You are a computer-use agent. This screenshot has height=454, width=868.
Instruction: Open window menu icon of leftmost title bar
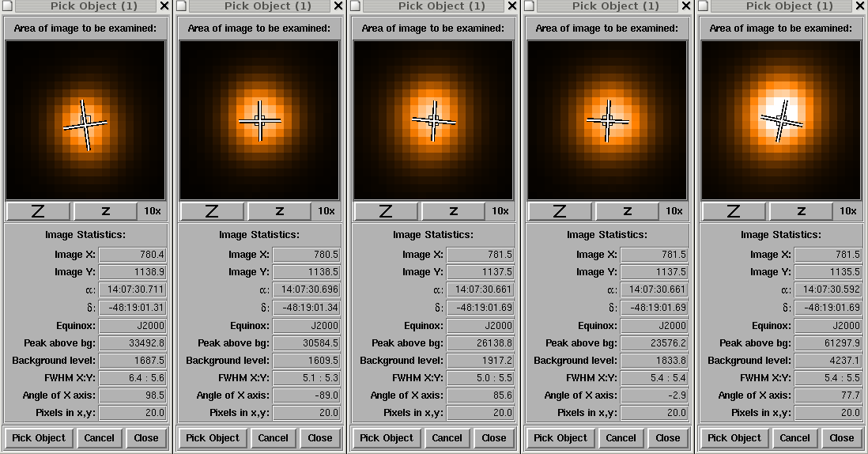6,6
